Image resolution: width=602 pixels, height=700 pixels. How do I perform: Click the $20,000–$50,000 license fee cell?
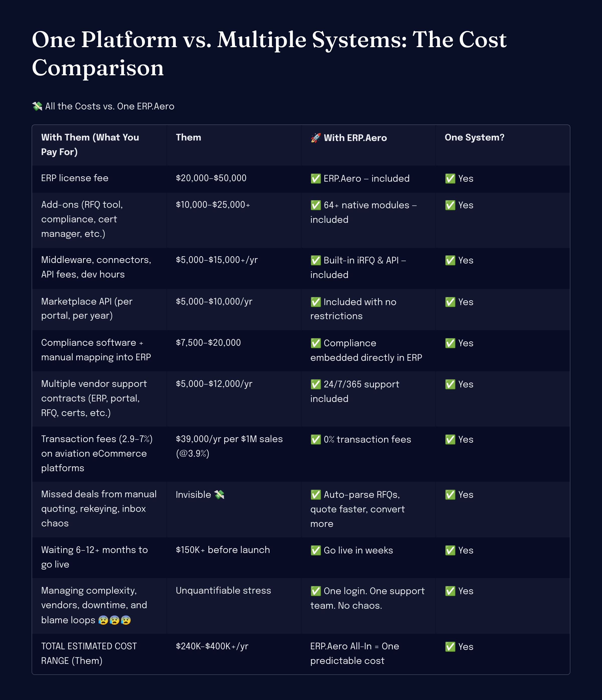(x=211, y=178)
